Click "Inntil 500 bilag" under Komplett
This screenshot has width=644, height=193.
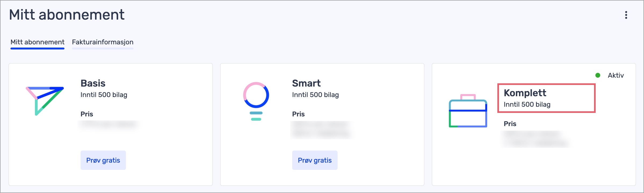click(527, 105)
